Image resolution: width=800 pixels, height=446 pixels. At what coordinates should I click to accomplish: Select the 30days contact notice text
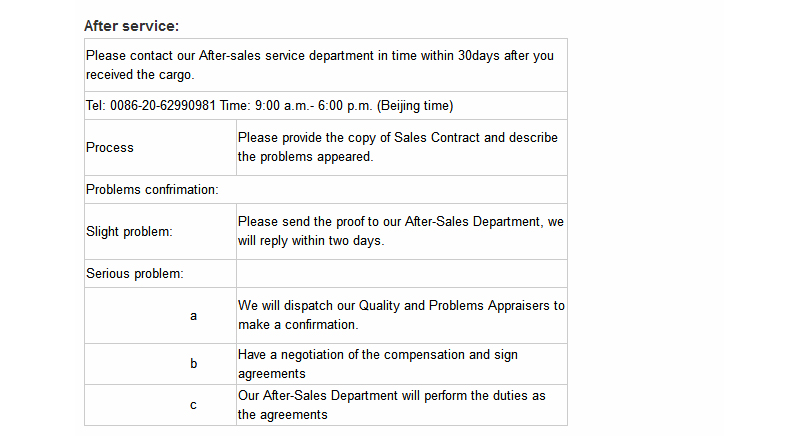(x=320, y=65)
